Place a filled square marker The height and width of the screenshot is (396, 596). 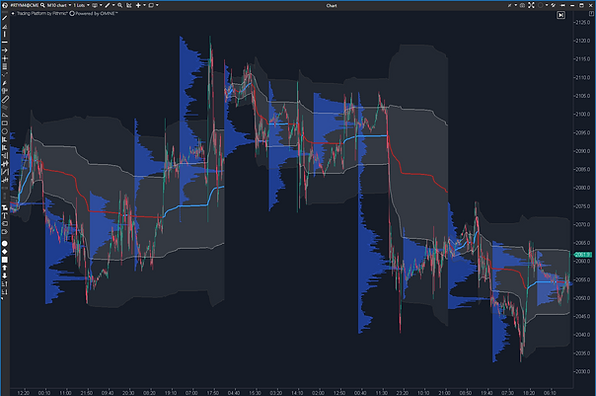pos(5,260)
